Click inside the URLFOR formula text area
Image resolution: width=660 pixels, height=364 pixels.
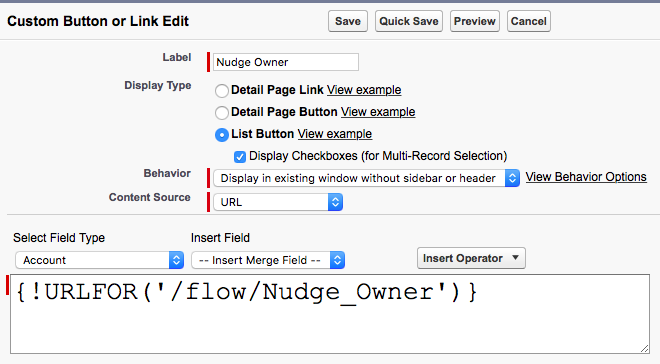click(x=330, y=314)
